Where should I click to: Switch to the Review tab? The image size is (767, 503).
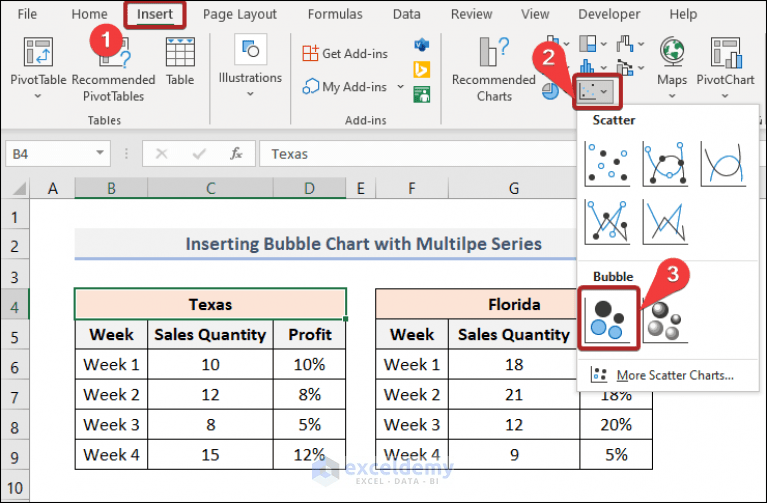pos(472,14)
